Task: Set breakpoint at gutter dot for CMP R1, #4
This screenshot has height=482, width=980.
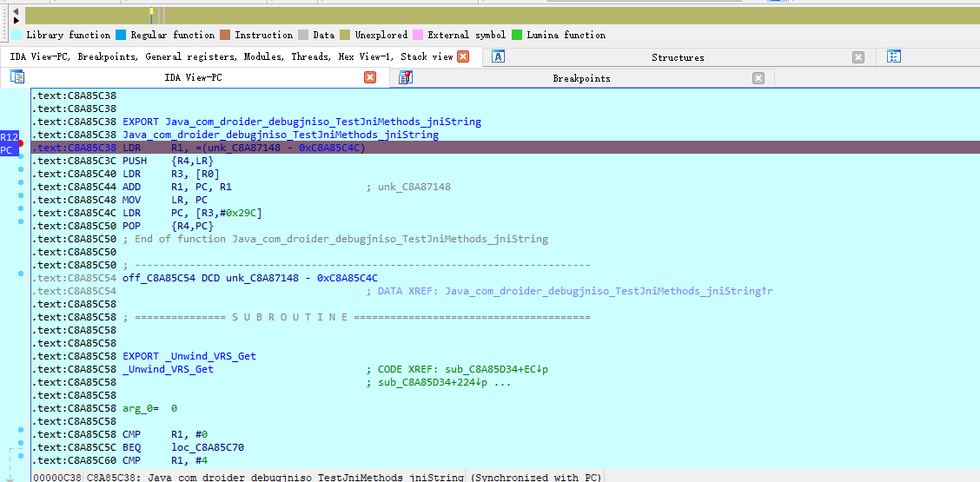Action: point(21,456)
